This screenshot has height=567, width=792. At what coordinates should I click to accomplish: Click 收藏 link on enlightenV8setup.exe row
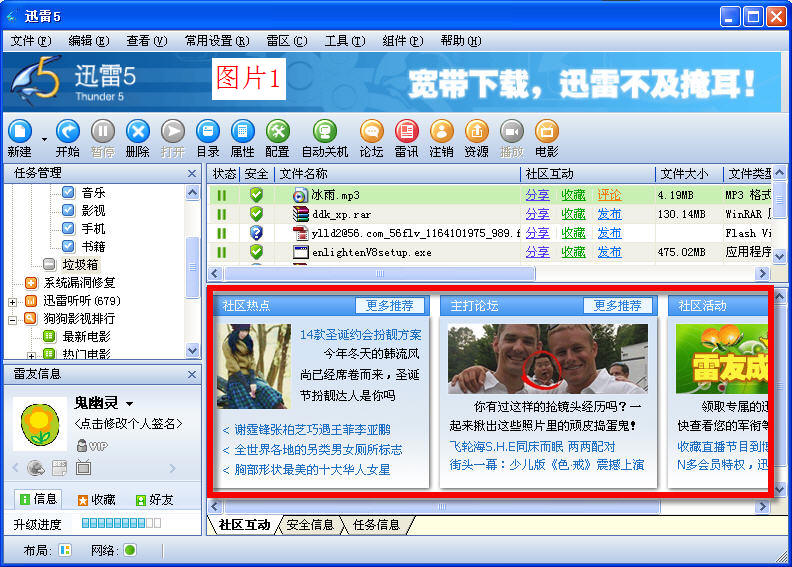pyautogui.click(x=573, y=252)
